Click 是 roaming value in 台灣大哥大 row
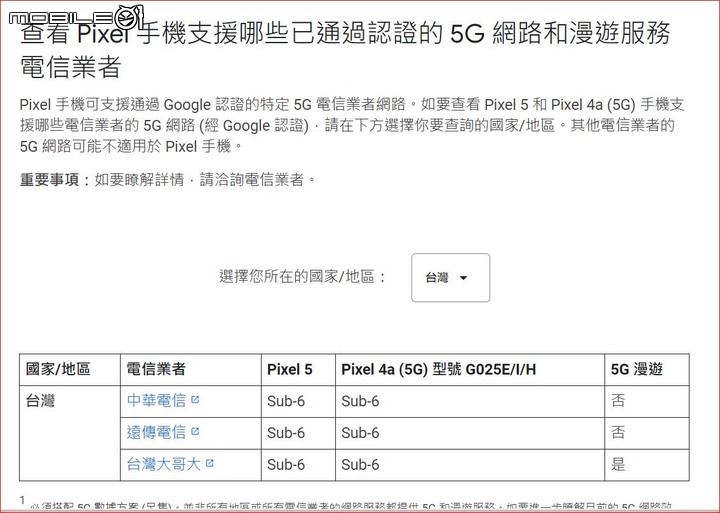This screenshot has height=513, width=720. tap(618, 464)
